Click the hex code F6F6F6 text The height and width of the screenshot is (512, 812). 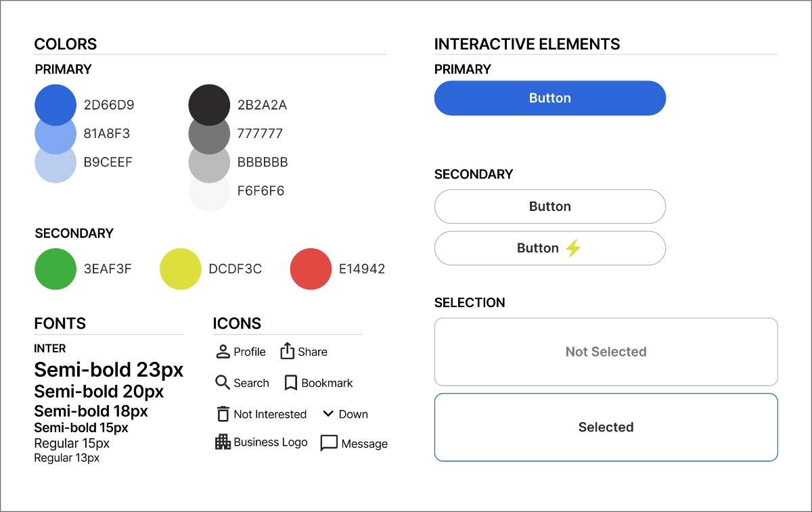pyautogui.click(x=261, y=191)
